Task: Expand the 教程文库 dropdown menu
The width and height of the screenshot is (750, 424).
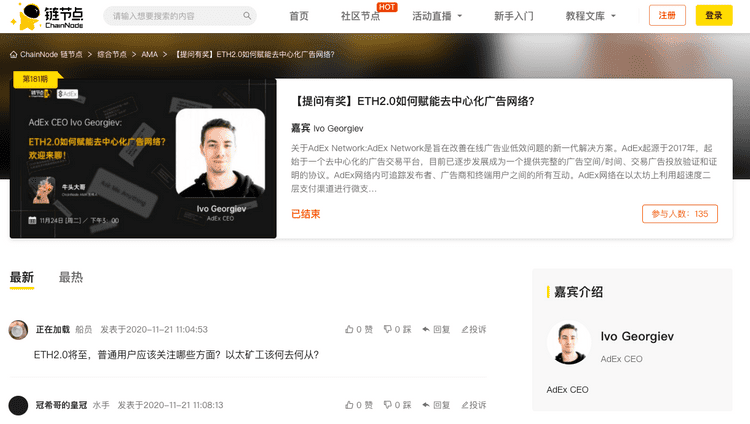Action: pyautogui.click(x=591, y=17)
